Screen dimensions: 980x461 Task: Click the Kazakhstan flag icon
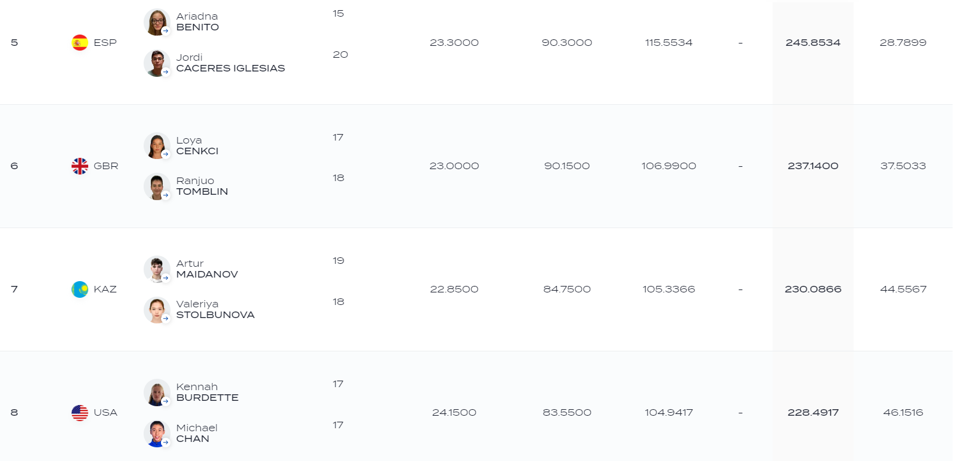(80, 289)
